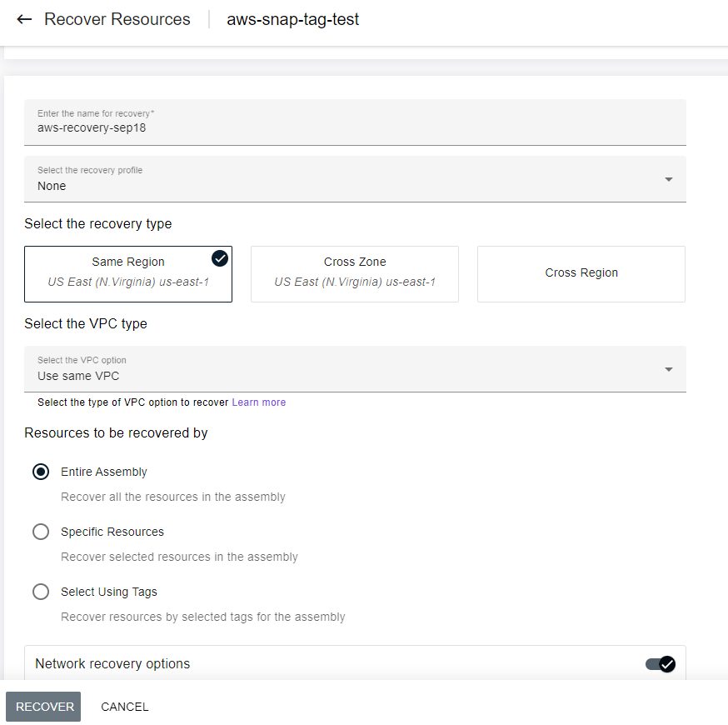The height and width of the screenshot is (725, 728).
Task: Open the VPC 'Learn more' link
Action: click(258, 402)
